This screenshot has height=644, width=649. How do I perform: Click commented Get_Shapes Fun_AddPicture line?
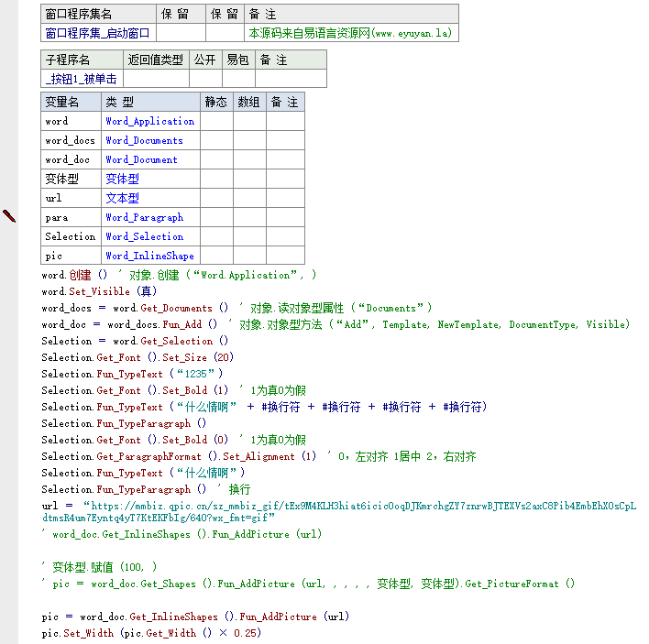tap(308, 584)
